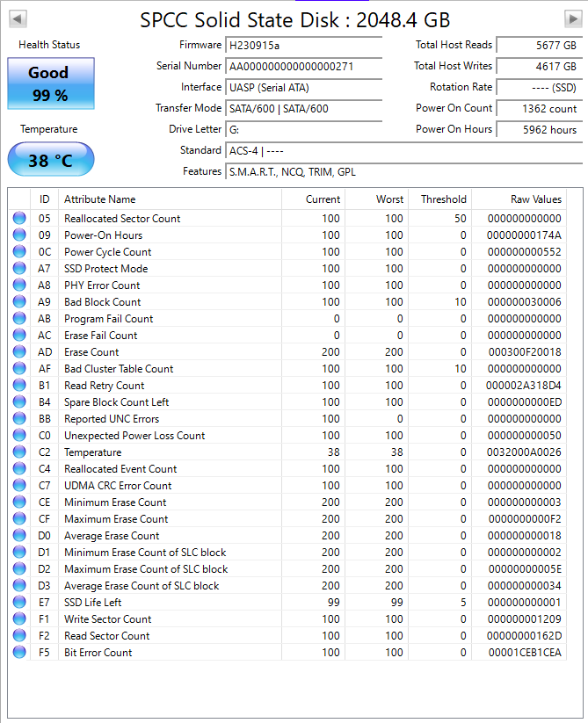Open the Good 99% health status button
This screenshot has height=723, width=588.
coord(50,84)
